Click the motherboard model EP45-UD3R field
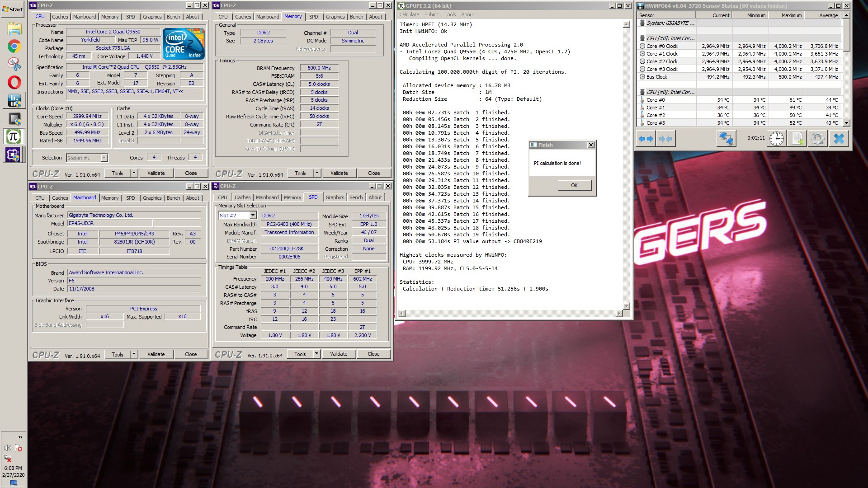The height and width of the screenshot is (488, 868). point(110,223)
